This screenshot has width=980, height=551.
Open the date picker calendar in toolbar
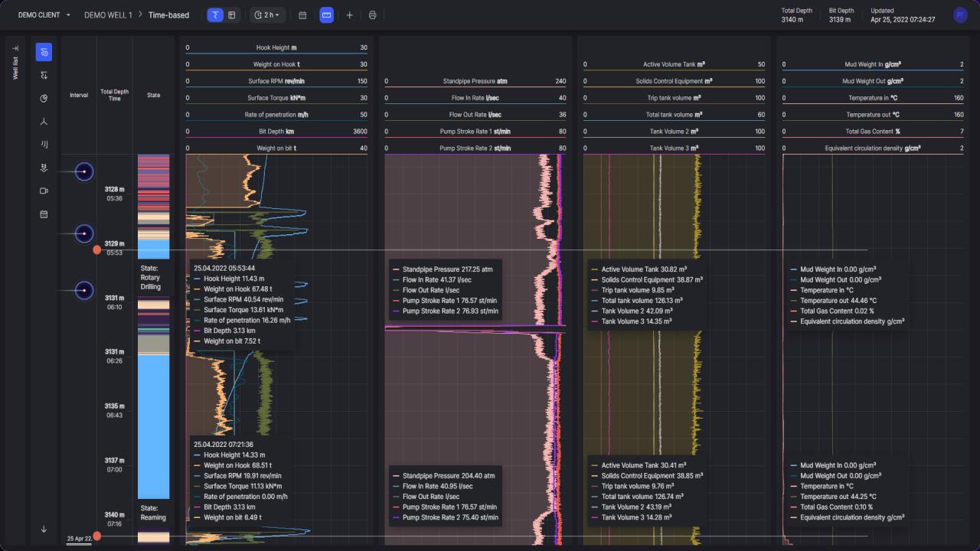click(302, 15)
